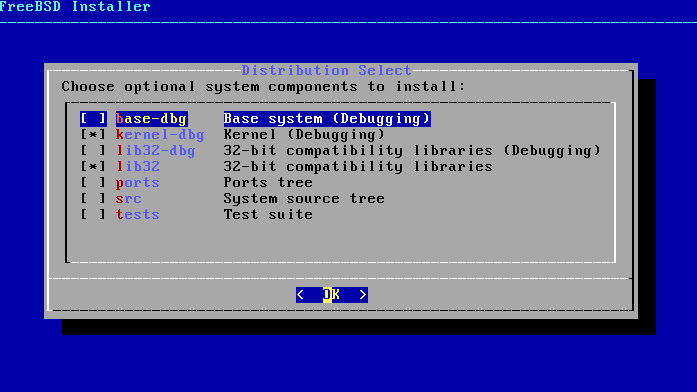697x392 pixels.
Task: Select the ports entry label
Action: click(x=138, y=183)
